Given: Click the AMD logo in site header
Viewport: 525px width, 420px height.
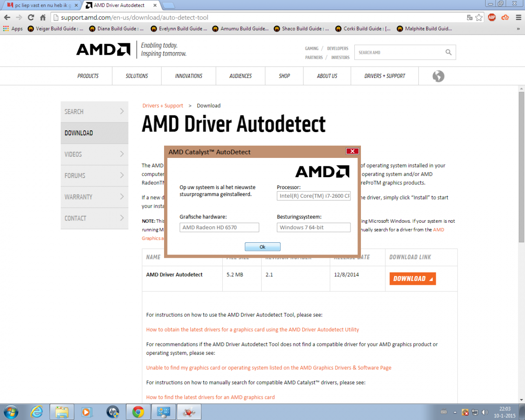Looking at the screenshot, I should [x=103, y=49].
